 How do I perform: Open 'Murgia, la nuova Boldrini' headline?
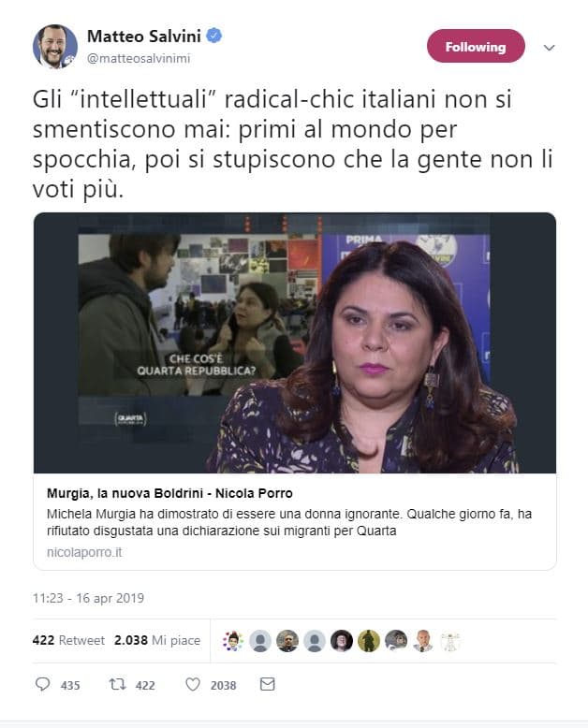169,493
